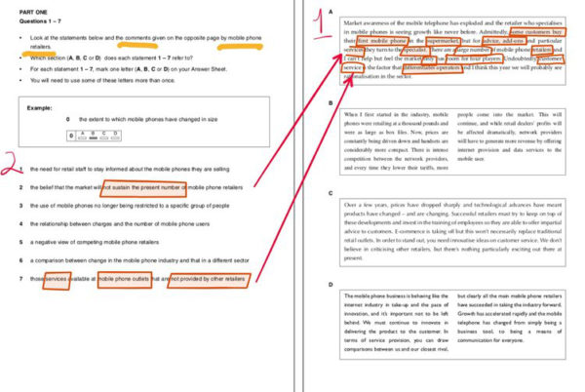The width and height of the screenshot is (585, 392).
Task: Select example statement "the extent to which mobile phones have changed in size"
Action: (x=148, y=119)
